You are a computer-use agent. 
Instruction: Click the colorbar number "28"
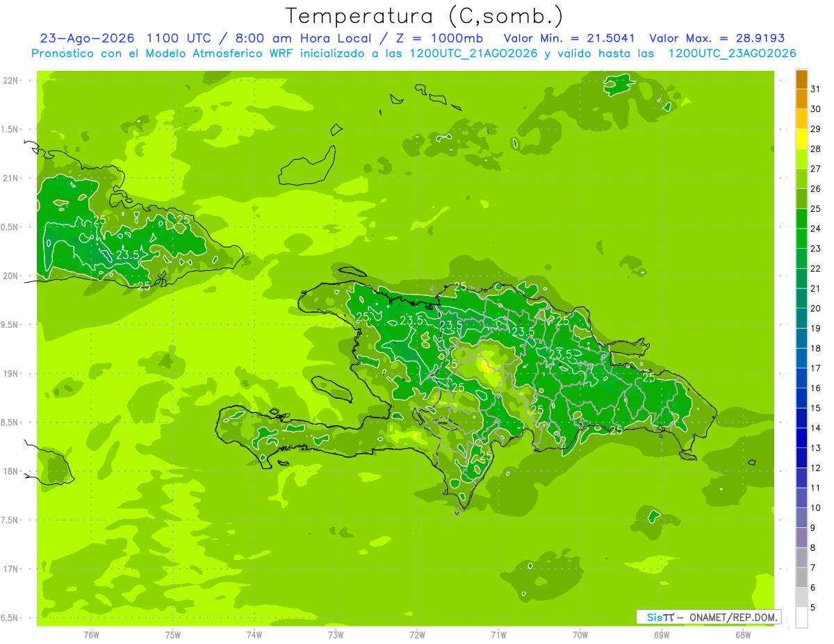(x=816, y=149)
